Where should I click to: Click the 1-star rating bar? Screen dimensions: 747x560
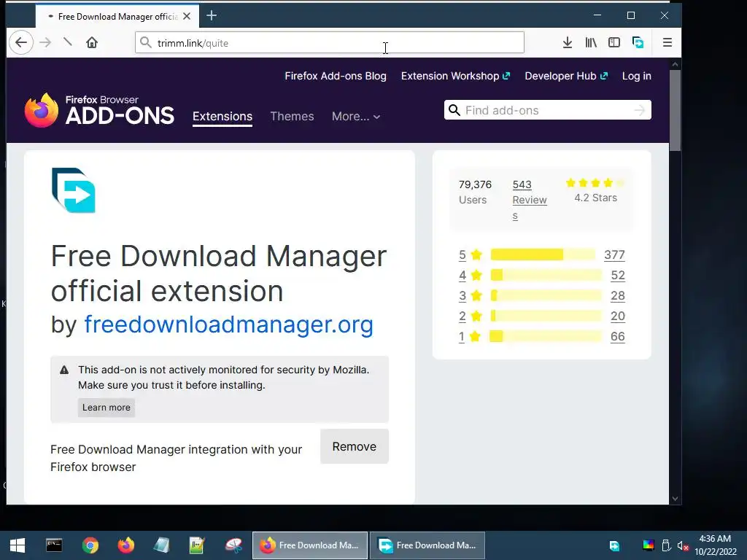click(x=546, y=337)
